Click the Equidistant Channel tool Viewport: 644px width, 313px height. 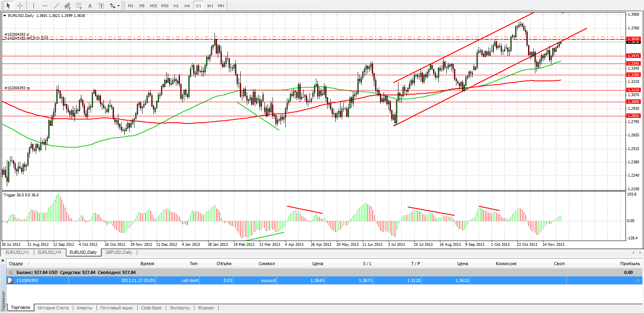(67, 6)
